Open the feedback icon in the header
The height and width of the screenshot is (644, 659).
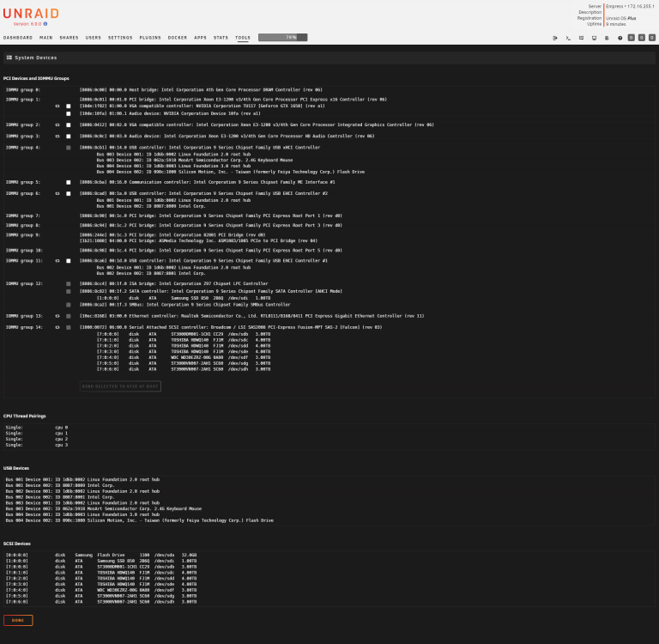(581, 38)
